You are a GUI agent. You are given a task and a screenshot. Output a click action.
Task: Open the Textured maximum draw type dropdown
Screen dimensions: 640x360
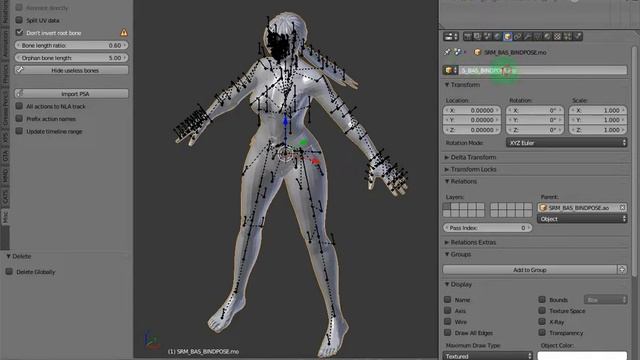coord(488,356)
